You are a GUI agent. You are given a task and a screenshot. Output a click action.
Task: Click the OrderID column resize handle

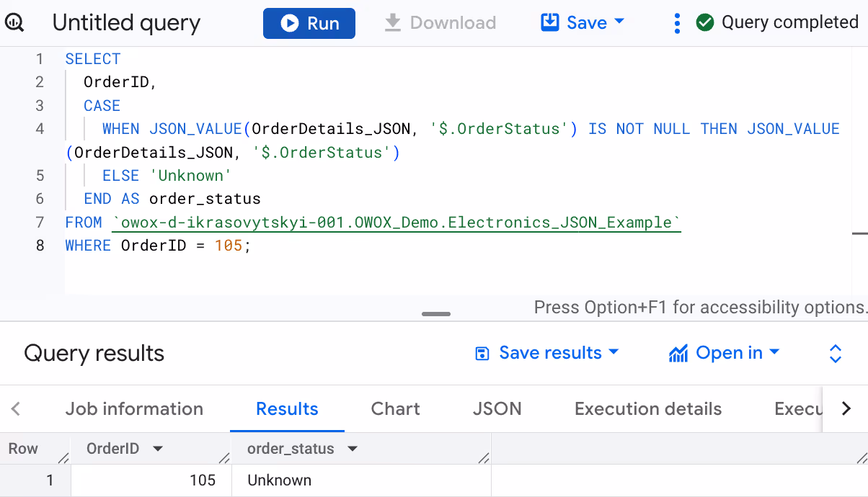click(x=224, y=457)
